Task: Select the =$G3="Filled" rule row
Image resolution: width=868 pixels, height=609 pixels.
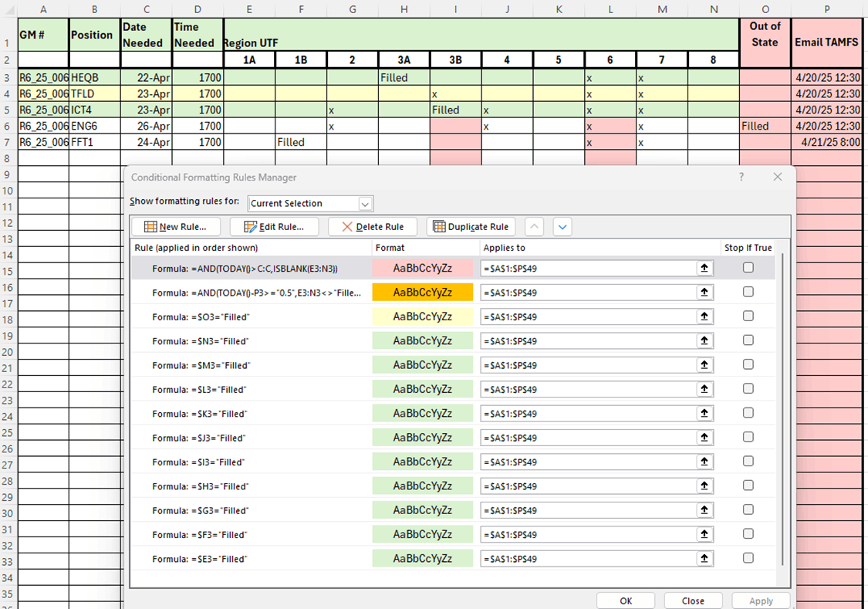Action: tap(453, 510)
